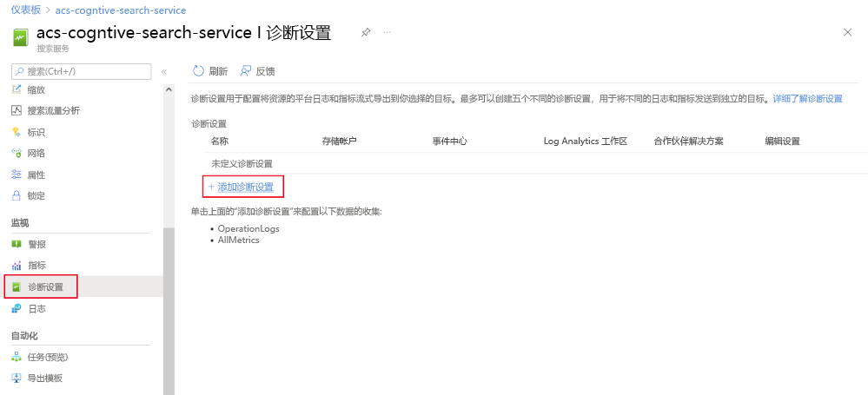Go to 仪表板 breadcrumb
868x395 pixels.
point(25,10)
